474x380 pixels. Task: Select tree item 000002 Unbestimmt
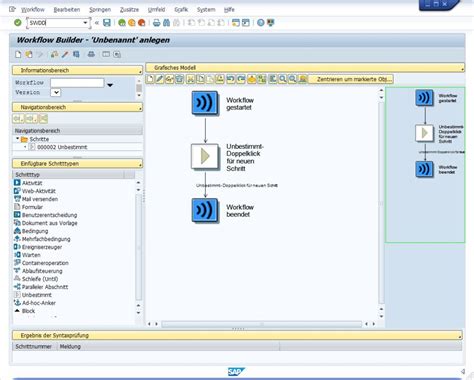point(62,147)
